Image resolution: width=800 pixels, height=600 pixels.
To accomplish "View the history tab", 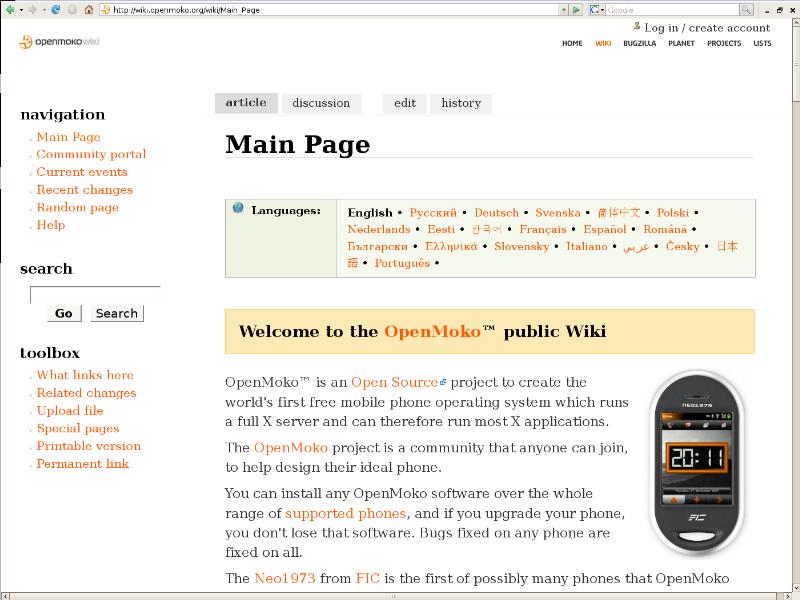I will coord(461,104).
